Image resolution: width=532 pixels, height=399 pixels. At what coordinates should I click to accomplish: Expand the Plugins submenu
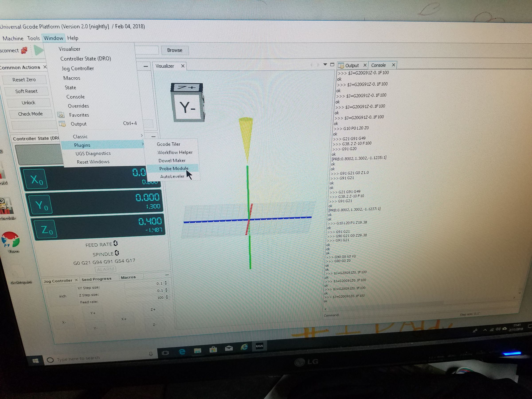point(82,145)
